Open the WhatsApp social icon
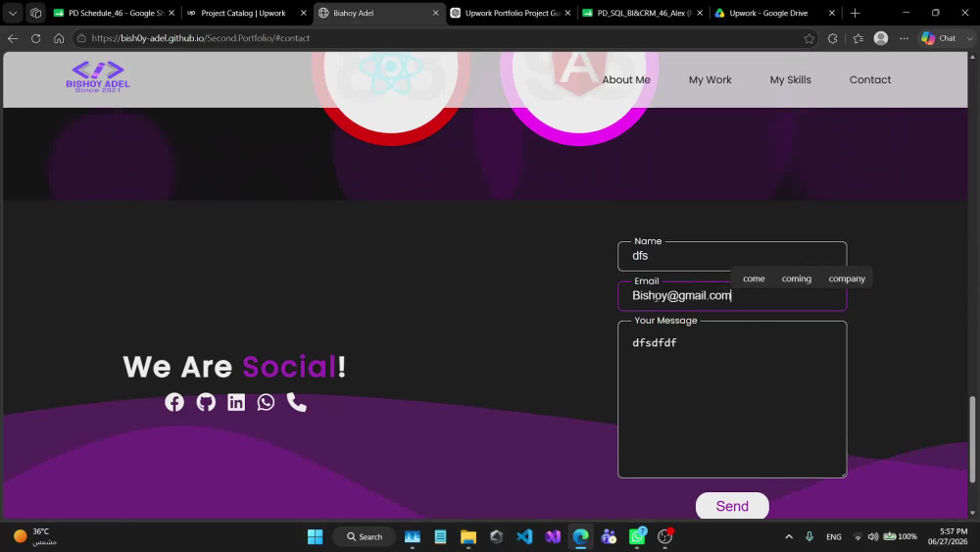The height and width of the screenshot is (552, 980). coord(266,402)
